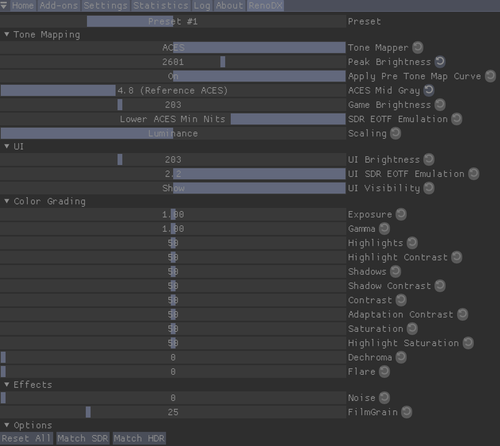Open the Settings tab
The width and height of the screenshot is (500, 446).
(x=105, y=6)
